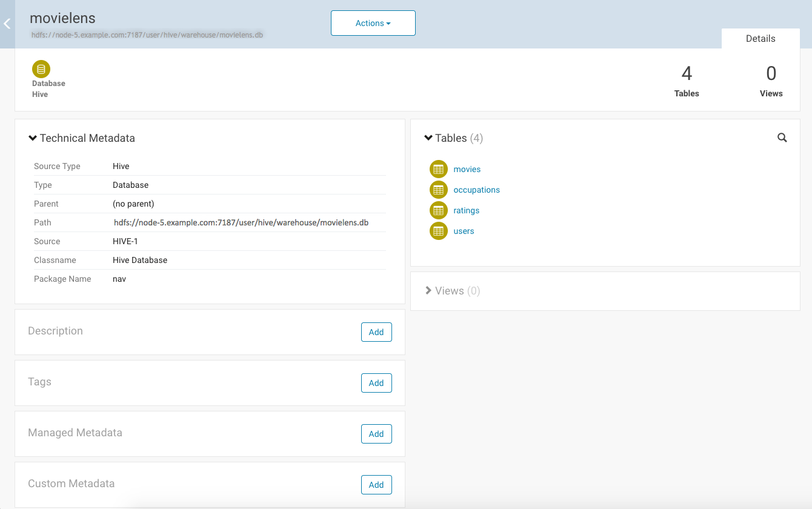Search tables with the magnifier icon
Viewport: 812px width, 509px height.
782,138
